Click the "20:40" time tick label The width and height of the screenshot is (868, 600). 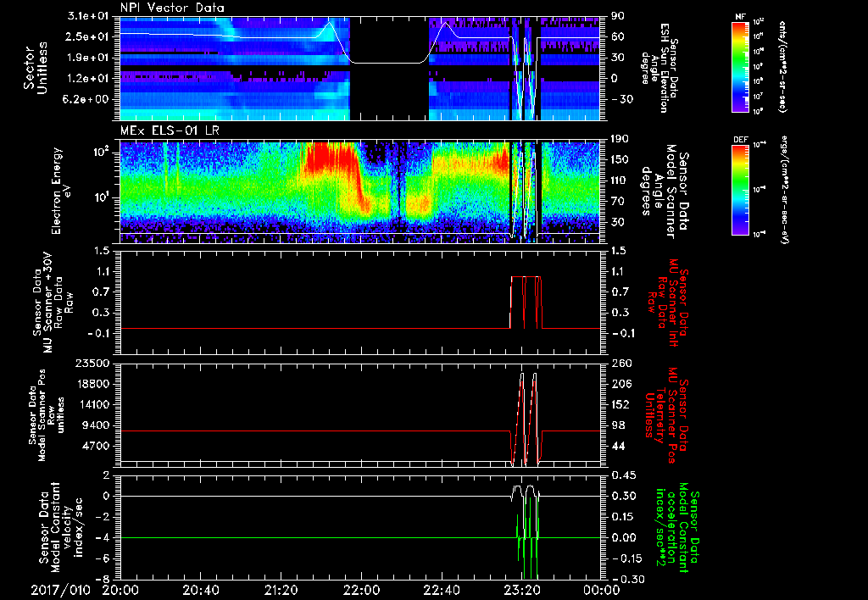(x=202, y=590)
